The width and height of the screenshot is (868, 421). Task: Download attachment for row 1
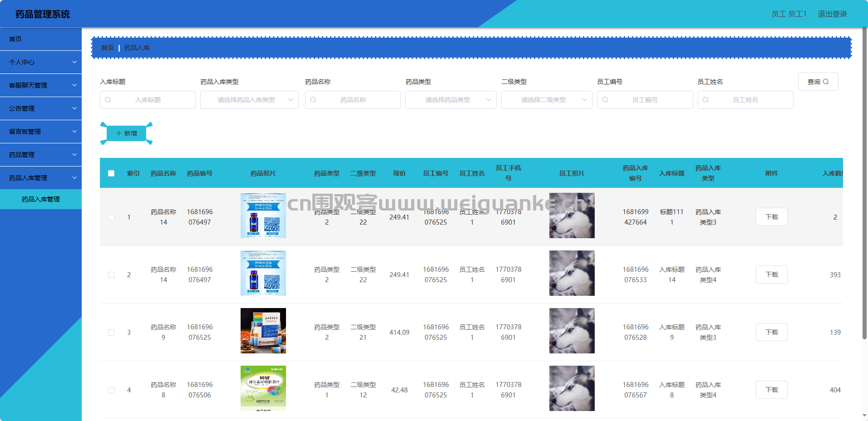pyautogui.click(x=772, y=217)
